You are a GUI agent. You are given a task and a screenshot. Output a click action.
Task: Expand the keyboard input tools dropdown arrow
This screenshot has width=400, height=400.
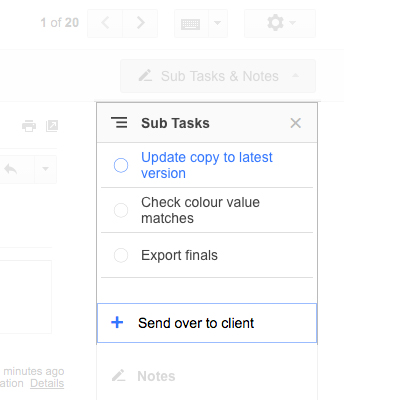tap(218, 23)
